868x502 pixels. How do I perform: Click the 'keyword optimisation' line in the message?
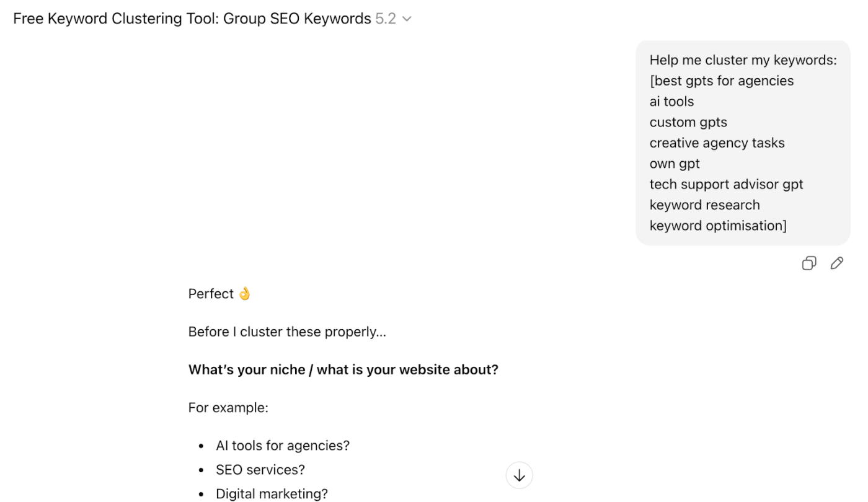click(x=718, y=225)
